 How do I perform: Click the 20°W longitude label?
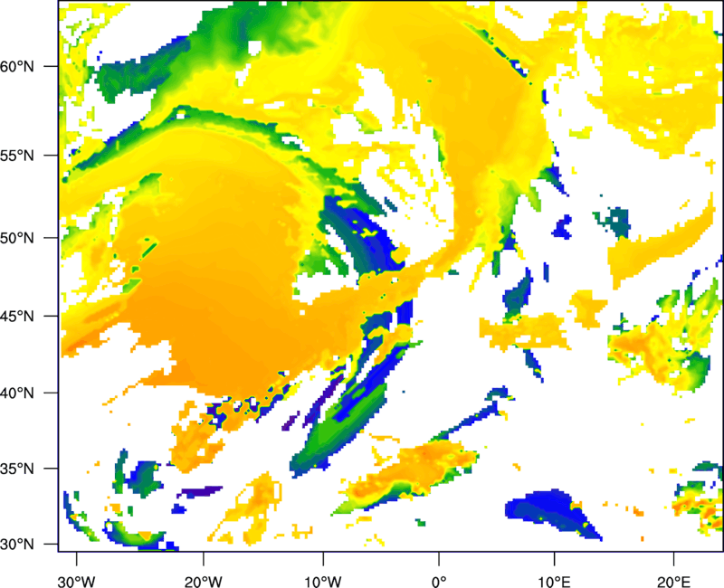(x=204, y=582)
